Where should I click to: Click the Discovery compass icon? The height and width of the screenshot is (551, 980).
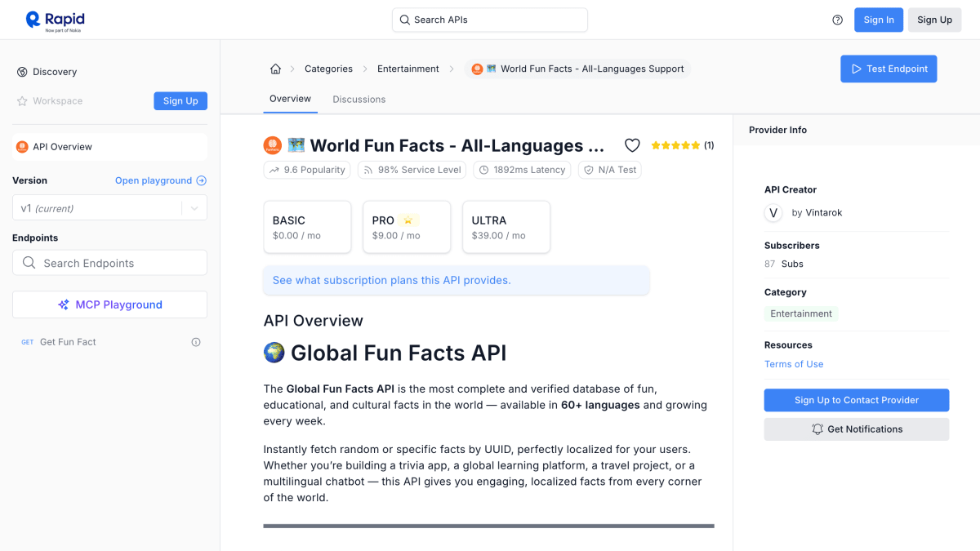[x=22, y=72]
